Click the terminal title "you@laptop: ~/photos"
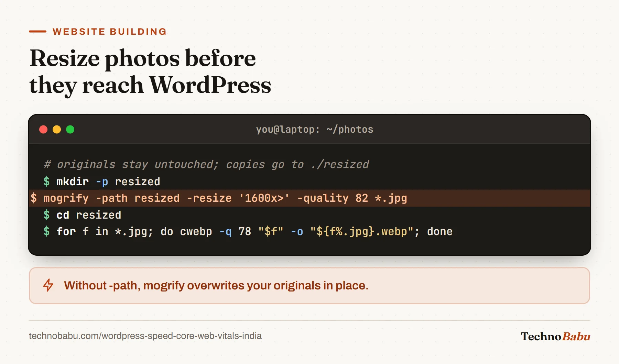Image resolution: width=619 pixels, height=364 pixels. tap(314, 130)
